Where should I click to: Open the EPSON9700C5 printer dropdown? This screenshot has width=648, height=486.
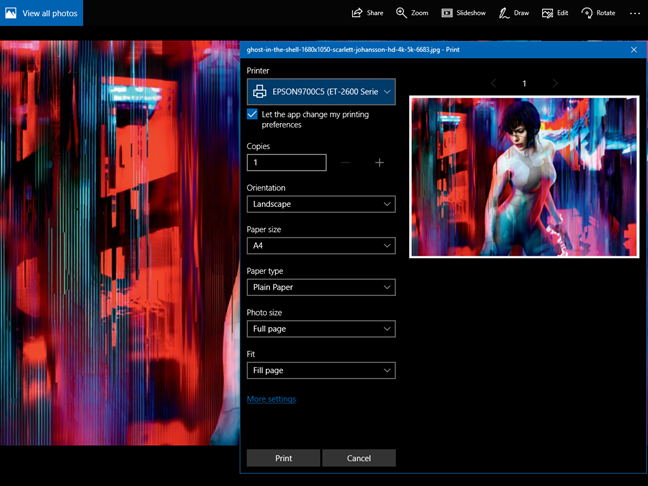(321, 92)
